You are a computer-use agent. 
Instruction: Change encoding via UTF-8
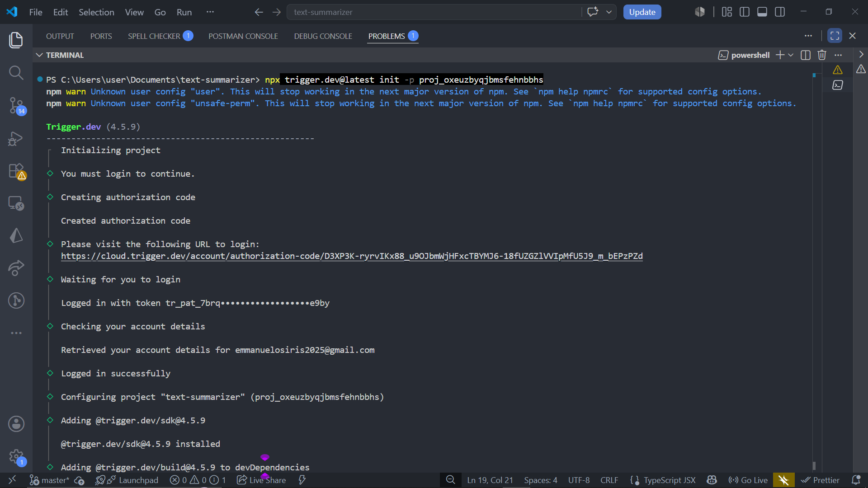click(x=579, y=480)
